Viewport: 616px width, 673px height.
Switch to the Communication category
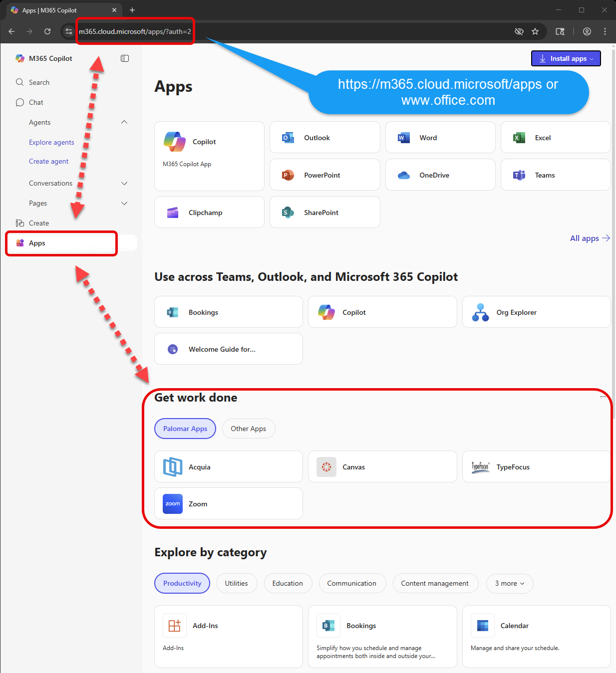pos(352,583)
